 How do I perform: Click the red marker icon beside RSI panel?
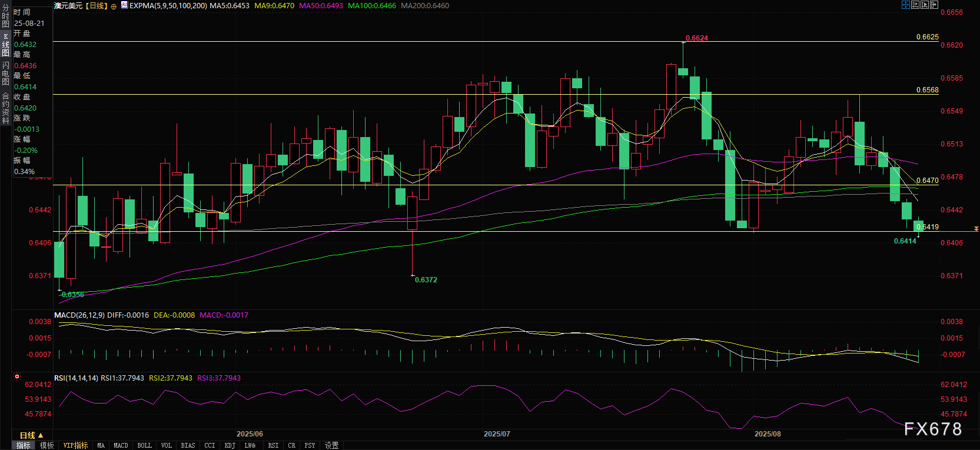point(17,376)
